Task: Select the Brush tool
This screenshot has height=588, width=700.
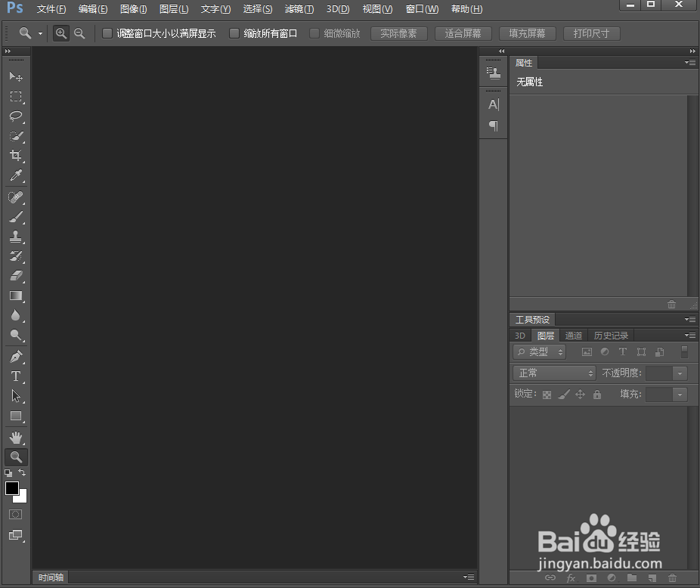Action: point(16,217)
